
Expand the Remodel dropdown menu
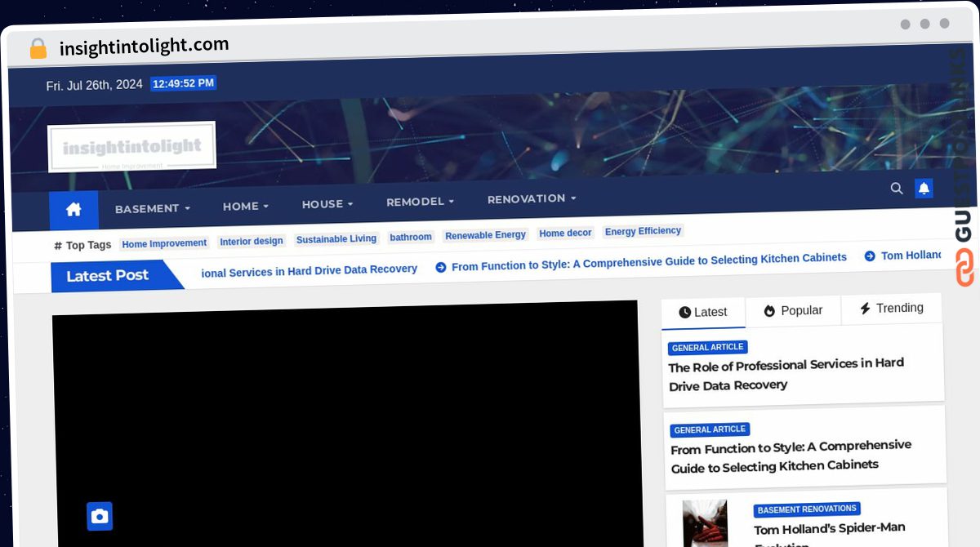(420, 202)
